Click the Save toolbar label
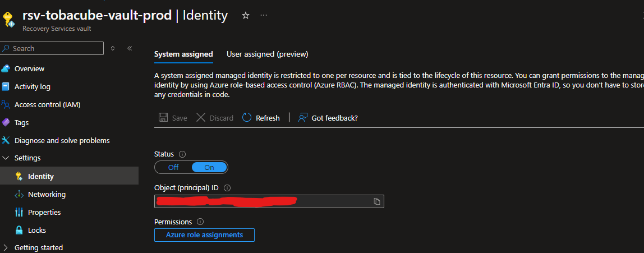Viewport: 644px width, 253px height. click(x=180, y=118)
